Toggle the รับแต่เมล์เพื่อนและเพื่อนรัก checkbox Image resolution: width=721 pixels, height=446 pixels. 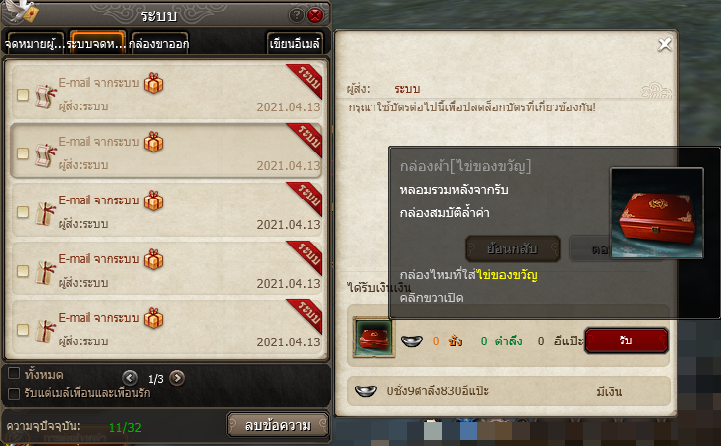[x=14, y=393]
